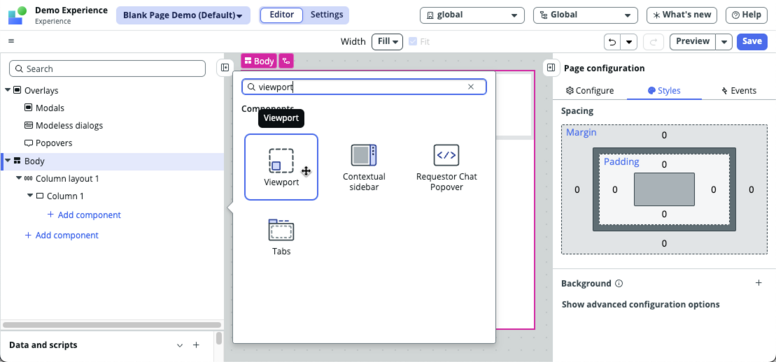
Task: Click the Redo arrow button
Action: [x=653, y=42]
